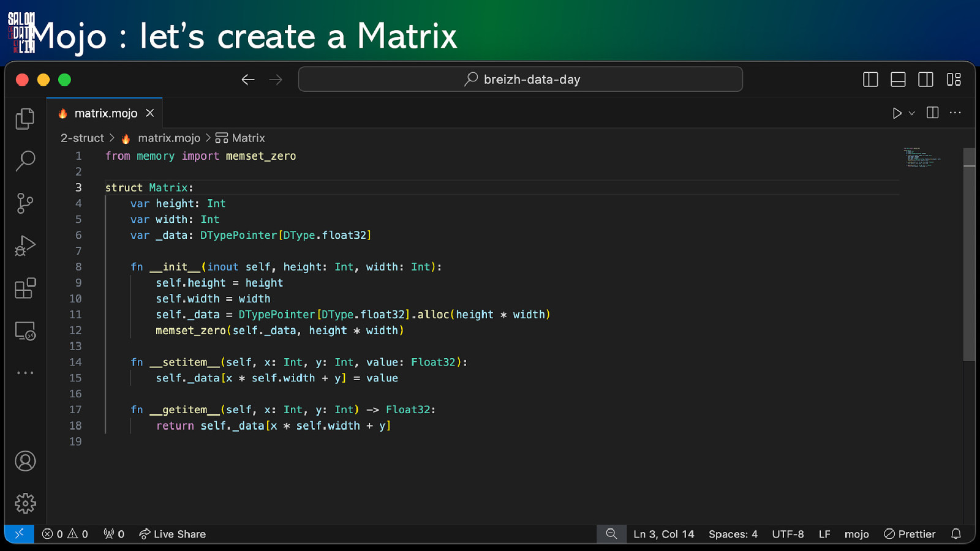The height and width of the screenshot is (551, 980).
Task: Click the code minimap preview
Action: tap(922, 158)
